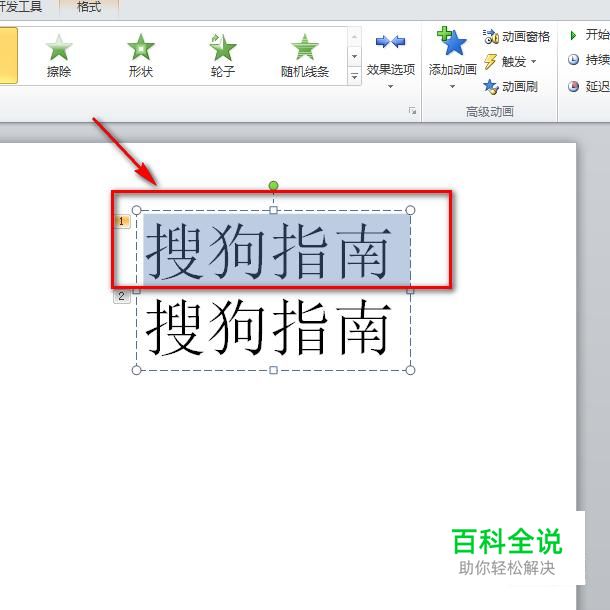
Task: Open animation group dialog launcher
Action: pyautogui.click(x=412, y=111)
